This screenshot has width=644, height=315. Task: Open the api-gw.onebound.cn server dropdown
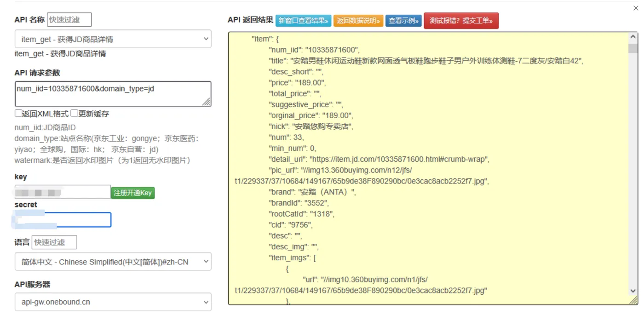[x=113, y=302]
